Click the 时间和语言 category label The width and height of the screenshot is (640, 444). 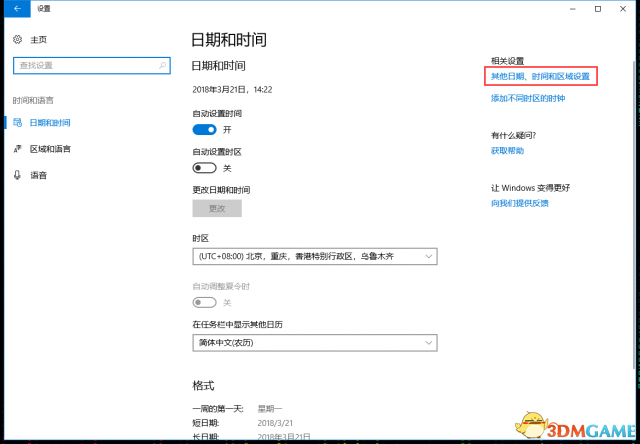[33, 100]
